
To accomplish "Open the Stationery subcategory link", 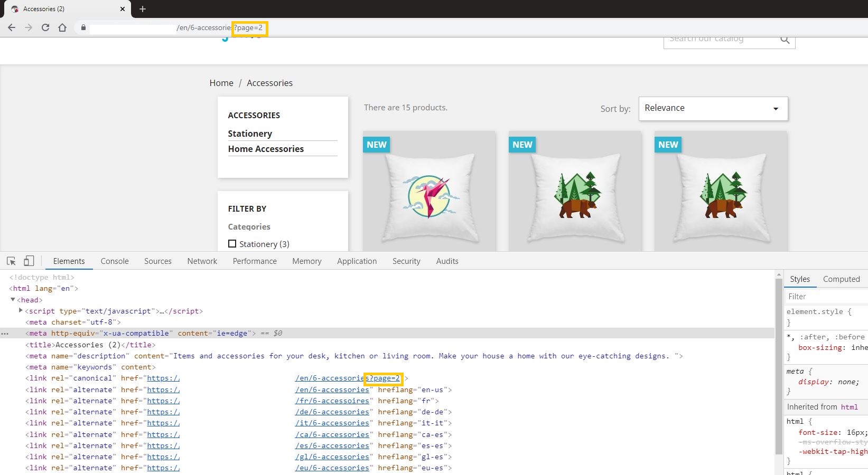I will click(x=250, y=134).
